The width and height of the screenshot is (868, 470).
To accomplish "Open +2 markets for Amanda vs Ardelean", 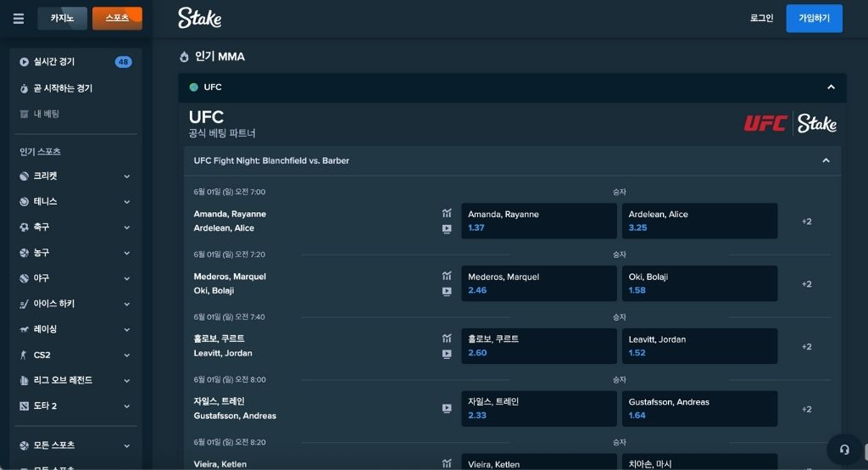I will pyautogui.click(x=807, y=221).
